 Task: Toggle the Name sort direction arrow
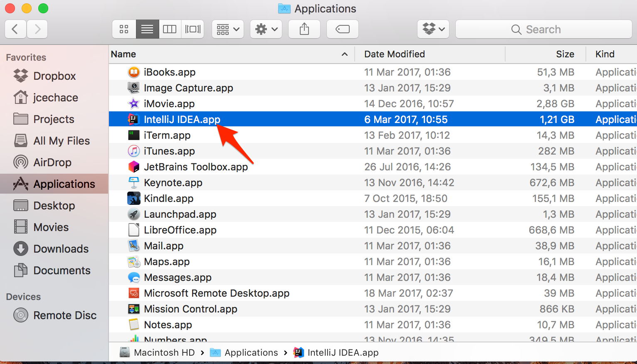[x=345, y=54]
